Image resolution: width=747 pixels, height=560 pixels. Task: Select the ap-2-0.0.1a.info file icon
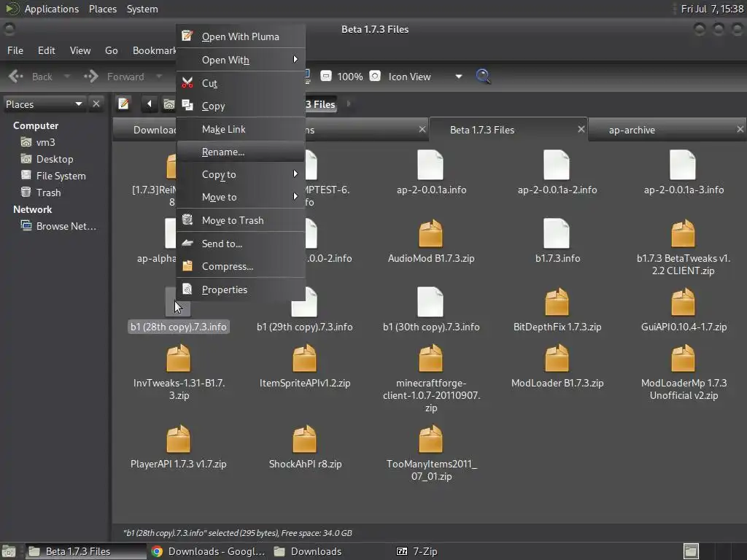(430, 165)
